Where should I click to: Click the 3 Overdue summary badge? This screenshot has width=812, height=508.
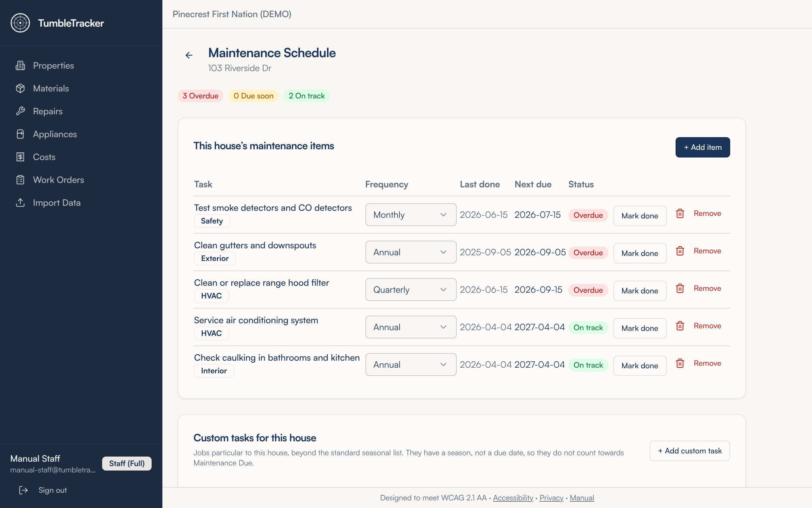click(x=200, y=96)
